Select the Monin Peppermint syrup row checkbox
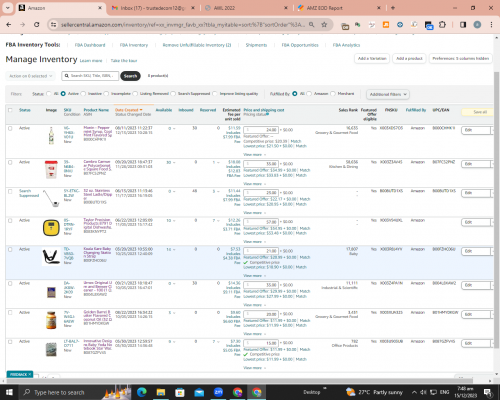The image size is (500, 400). 10,128
